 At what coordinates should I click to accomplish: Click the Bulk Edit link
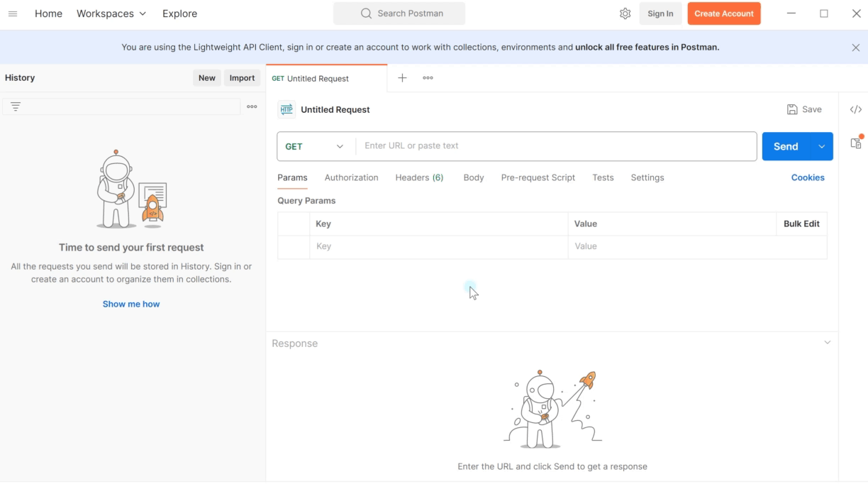coord(801,224)
